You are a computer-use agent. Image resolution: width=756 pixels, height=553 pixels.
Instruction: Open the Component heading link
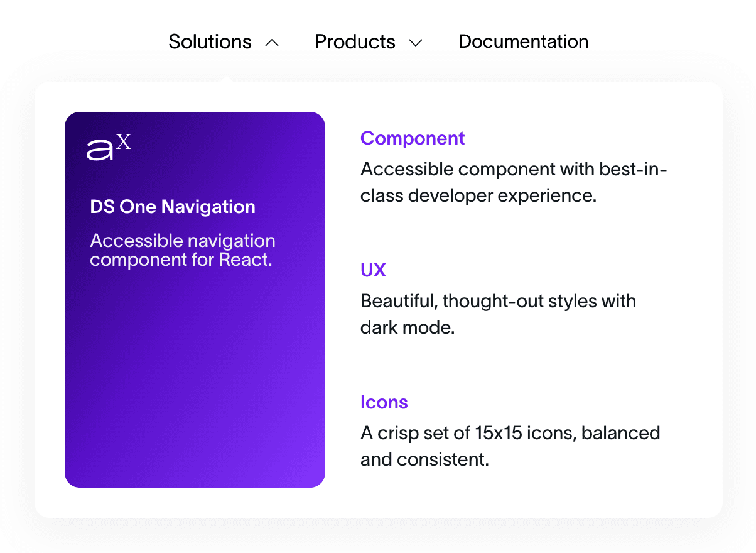click(x=413, y=138)
